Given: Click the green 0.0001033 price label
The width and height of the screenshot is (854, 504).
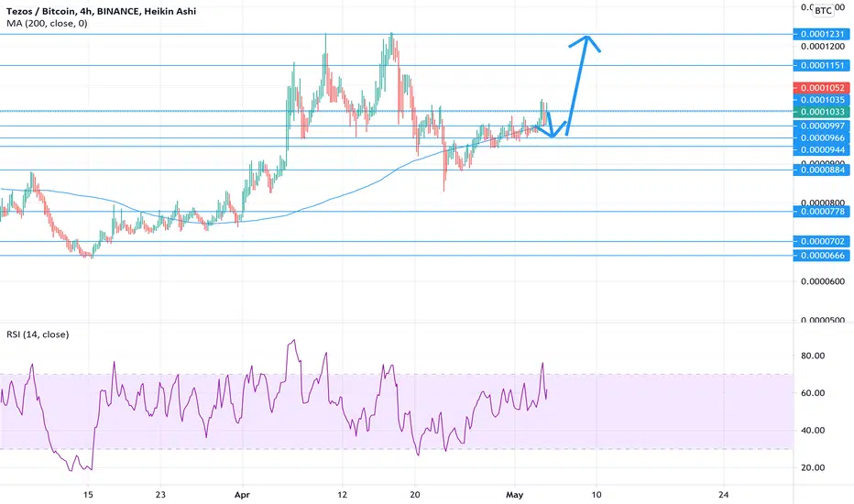Looking at the screenshot, I should pyautogui.click(x=821, y=112).
